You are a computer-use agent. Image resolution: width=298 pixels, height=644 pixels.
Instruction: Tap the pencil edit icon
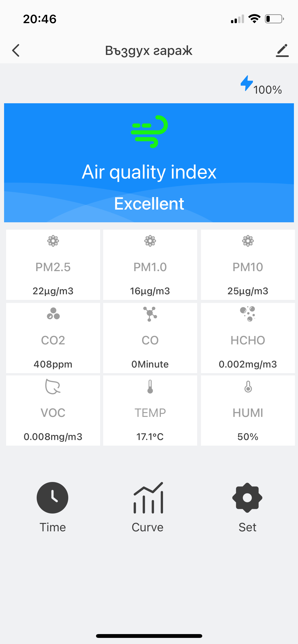coord(282,50)
